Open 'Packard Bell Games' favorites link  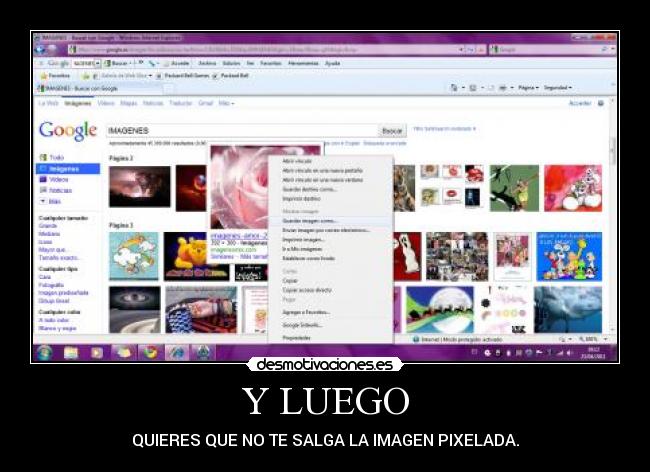pyautogui.click(x=183, y=76)
